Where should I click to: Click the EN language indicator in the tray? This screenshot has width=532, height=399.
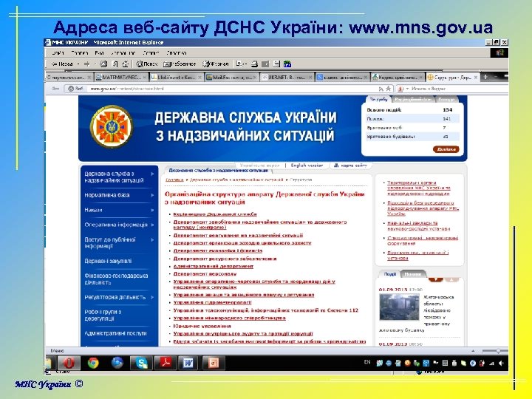pos(367,362)
